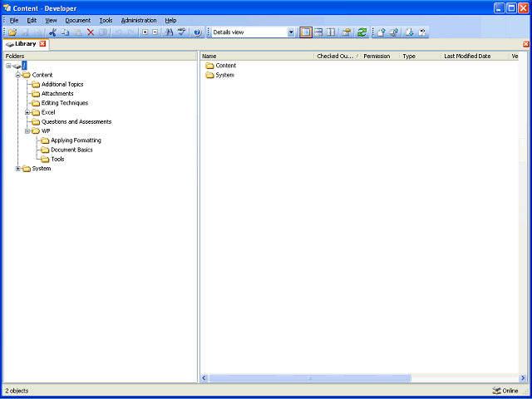The image size is (532, 399).
Task: Open the Details view dropdown
Action: pos(291,32)
